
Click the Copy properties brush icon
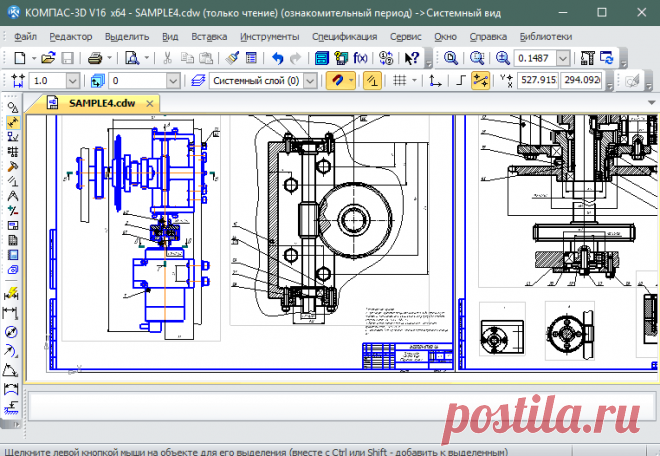point(231,58)
